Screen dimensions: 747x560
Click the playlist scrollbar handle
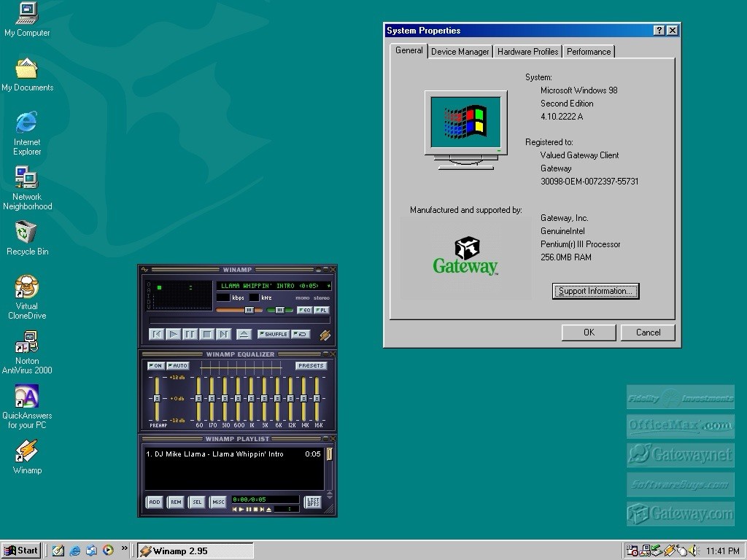click(329, 454)
